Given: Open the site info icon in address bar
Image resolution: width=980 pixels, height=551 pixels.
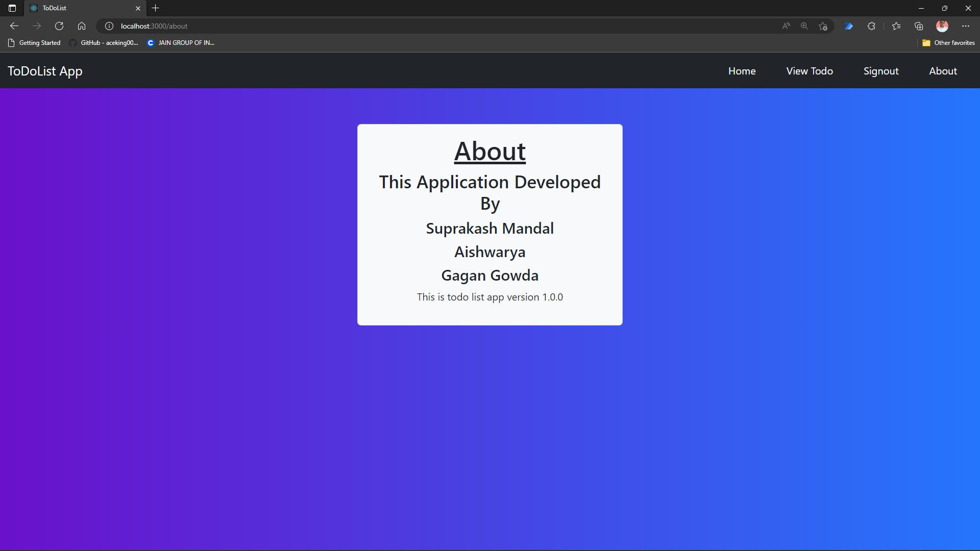Looking at the screenshot, I should click(108, 26).
